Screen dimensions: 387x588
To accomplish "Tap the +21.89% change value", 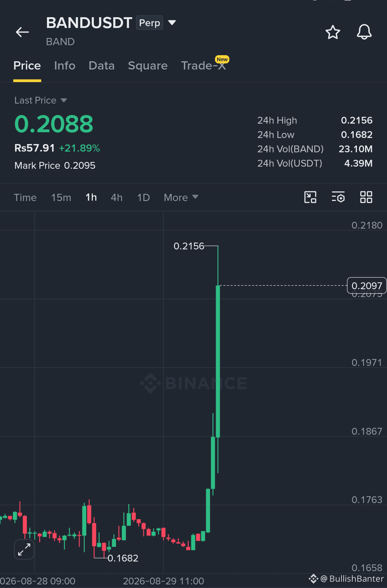I will tap(80, 148).
